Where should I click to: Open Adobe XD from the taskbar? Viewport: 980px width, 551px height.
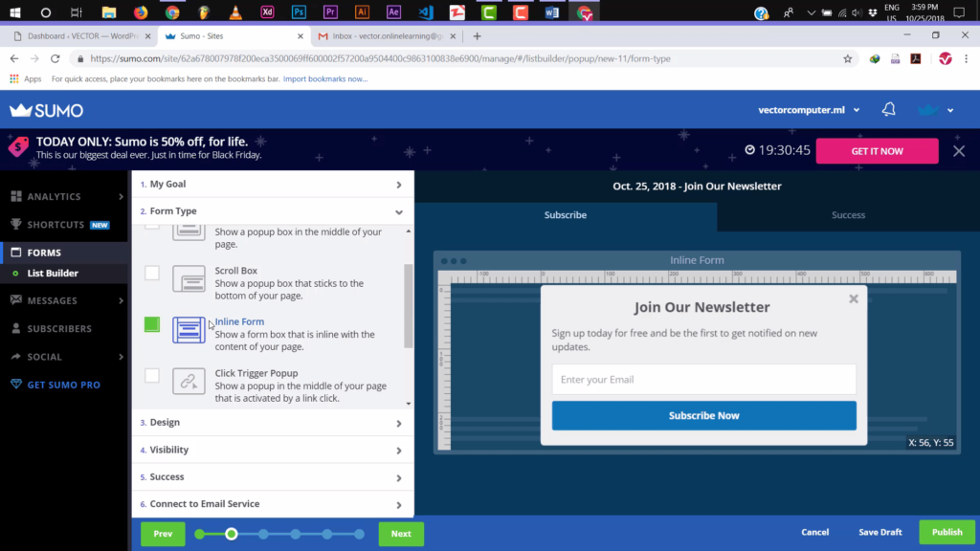tap(267, 11)
